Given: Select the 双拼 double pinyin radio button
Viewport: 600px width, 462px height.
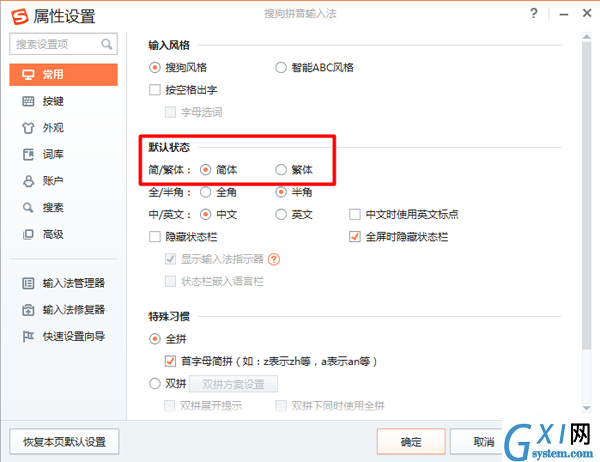Looking at the screenshot, I should click(x=155, y=384).
